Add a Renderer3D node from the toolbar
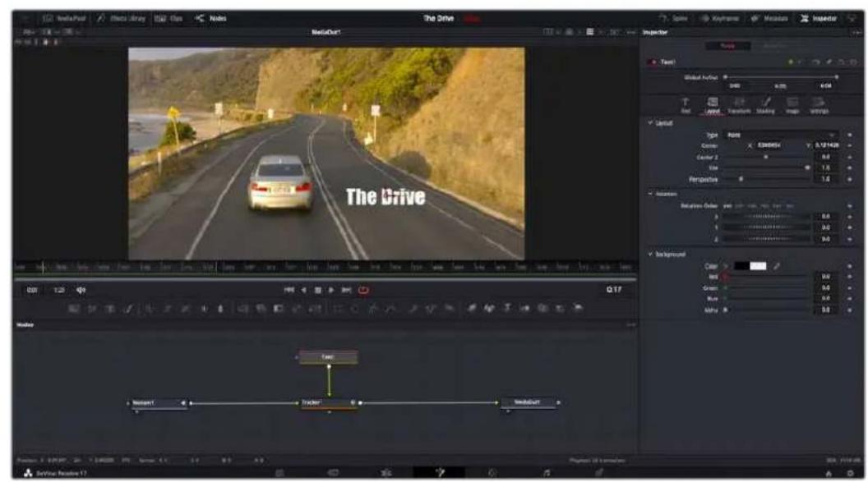The image size is (868, 482). pyautogui.click(x=579, y=309)
